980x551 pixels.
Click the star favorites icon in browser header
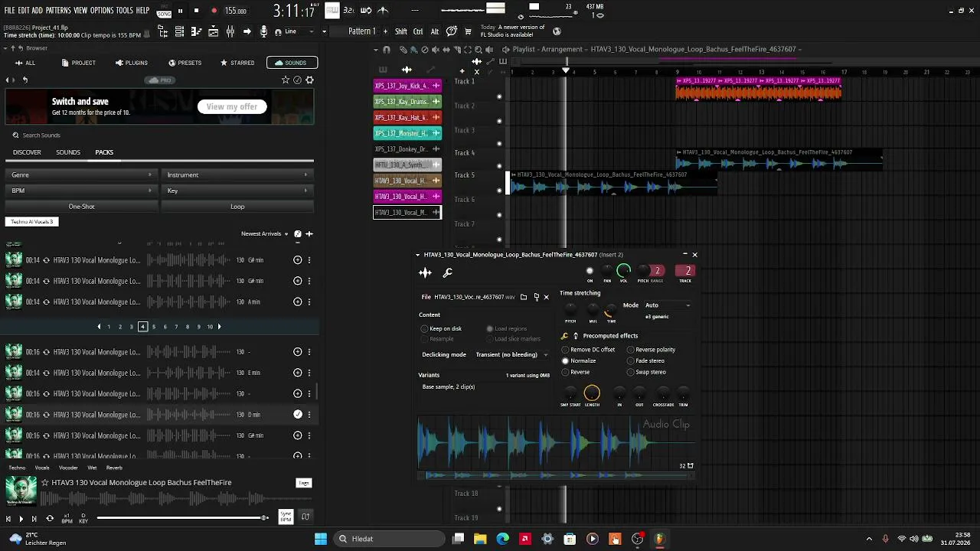tap(286, 80)
